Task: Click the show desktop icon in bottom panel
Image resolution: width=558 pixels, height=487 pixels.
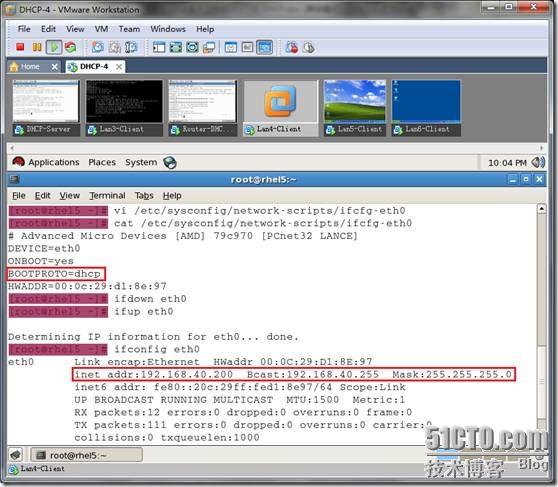Action: coord(15,455)
